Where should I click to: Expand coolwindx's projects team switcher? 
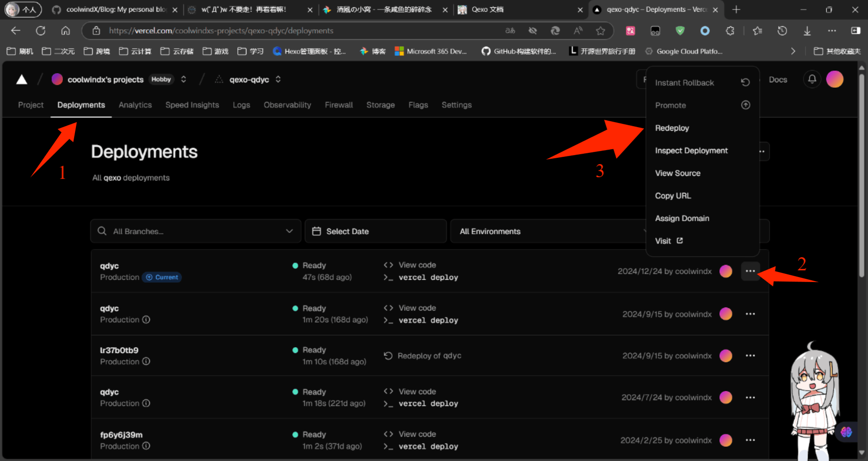(x=184, y=80)
